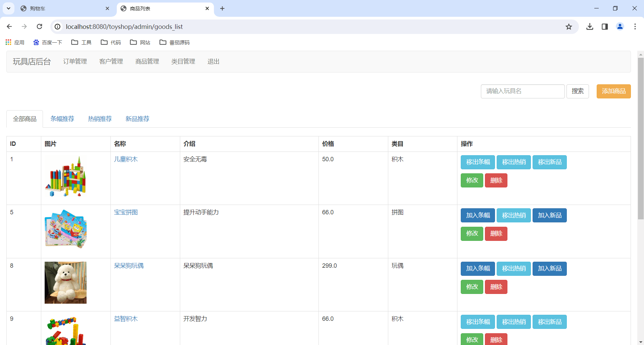Bookmark this page with the star icon

point(569,27)
